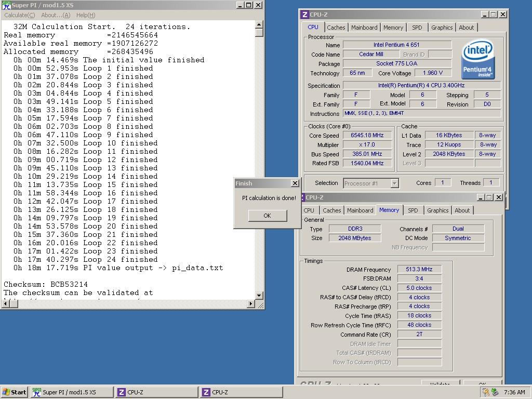Click Super PI vertical scrollbar down arrow
Viewport: 532px width, 399px height.
pos(259,296)
